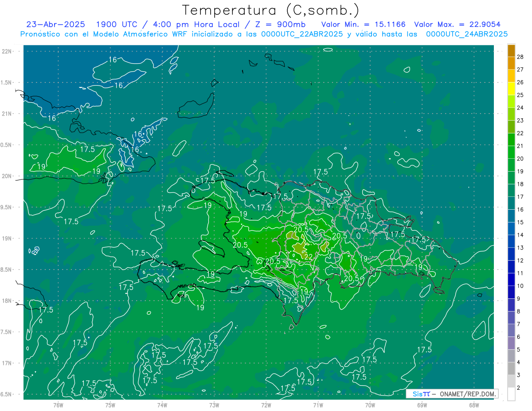This screenshot has height=411, width=532.
Task: Click the '22' contour label on the map
Action: (x=309, y=257)
